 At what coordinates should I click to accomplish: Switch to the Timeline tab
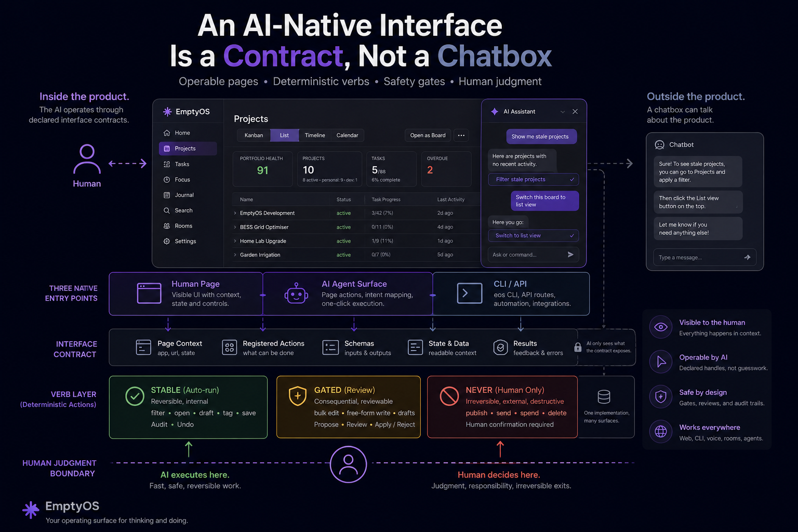[x=315, y=136]
